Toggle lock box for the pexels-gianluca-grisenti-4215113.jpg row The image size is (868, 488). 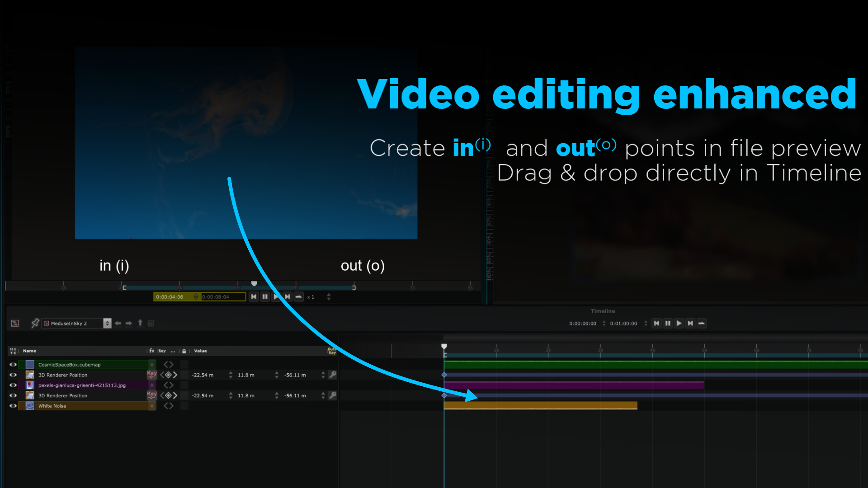pos(184,385)
